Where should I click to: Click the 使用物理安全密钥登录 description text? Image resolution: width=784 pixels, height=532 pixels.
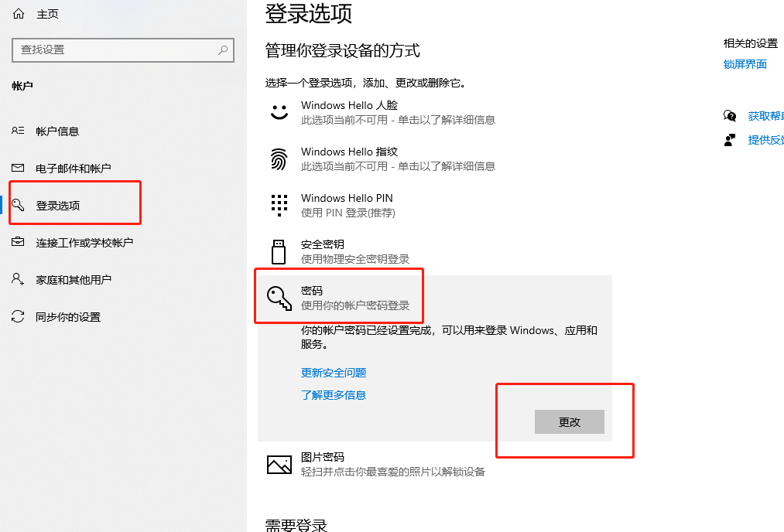(x=355, y=259)
